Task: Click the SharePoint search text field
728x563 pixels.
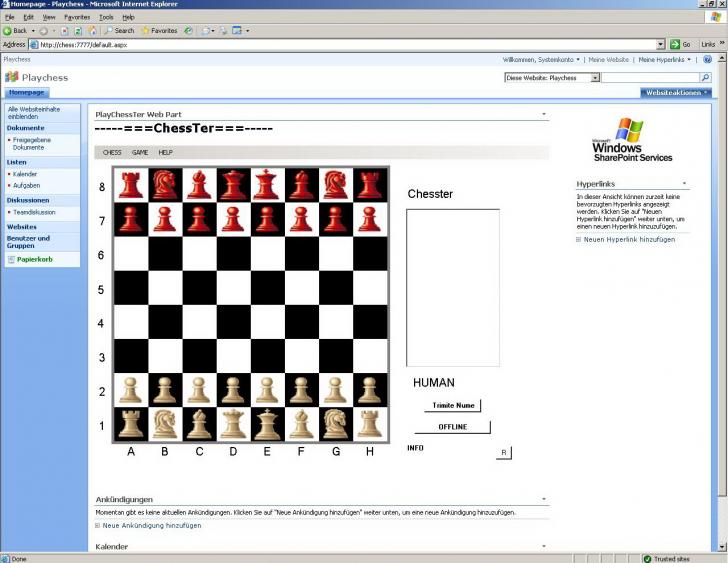Action: click(650, 78)
